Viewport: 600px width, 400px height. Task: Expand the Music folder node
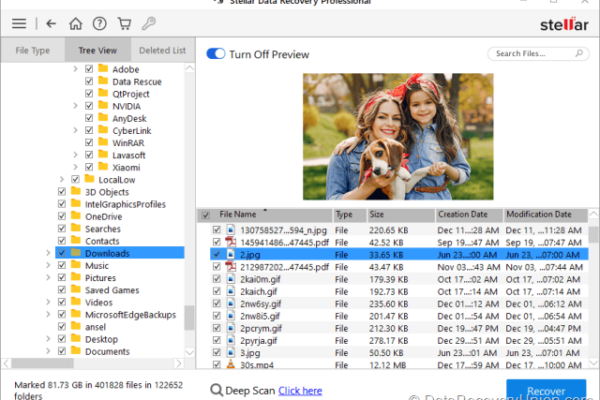(x=48, y=266)
